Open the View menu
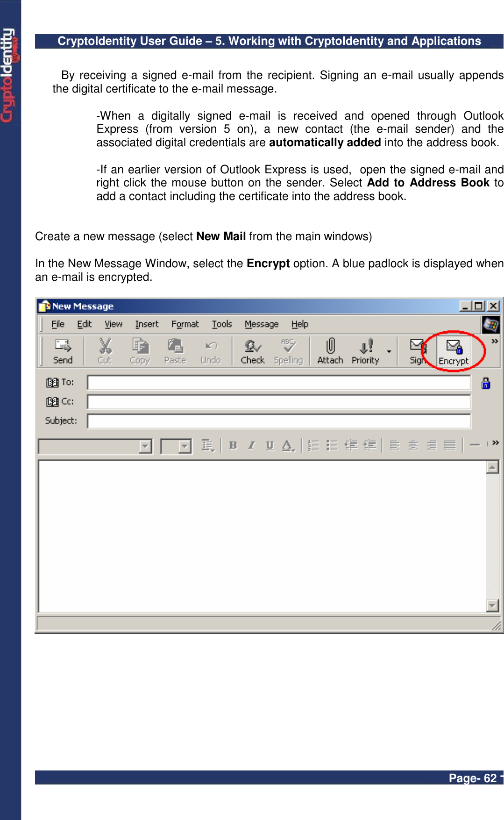The height and width of the screenshot is (820, 504). [x=114, y=324]
